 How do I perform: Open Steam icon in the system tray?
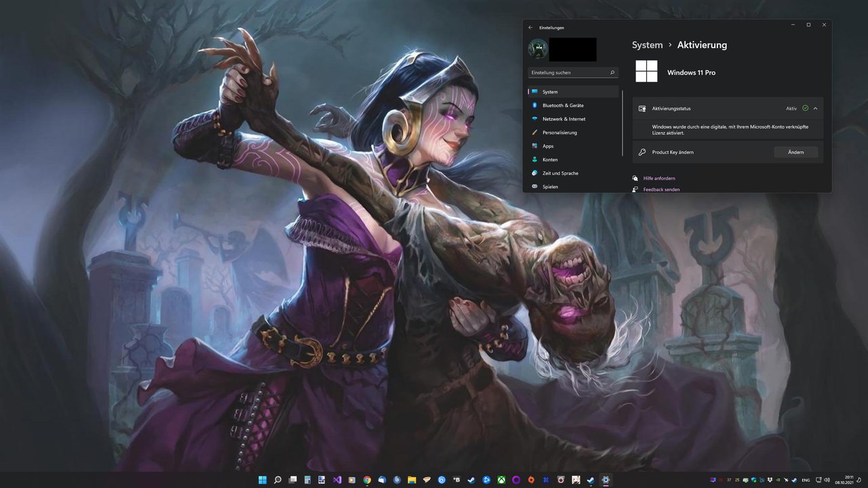pos(794,480)
